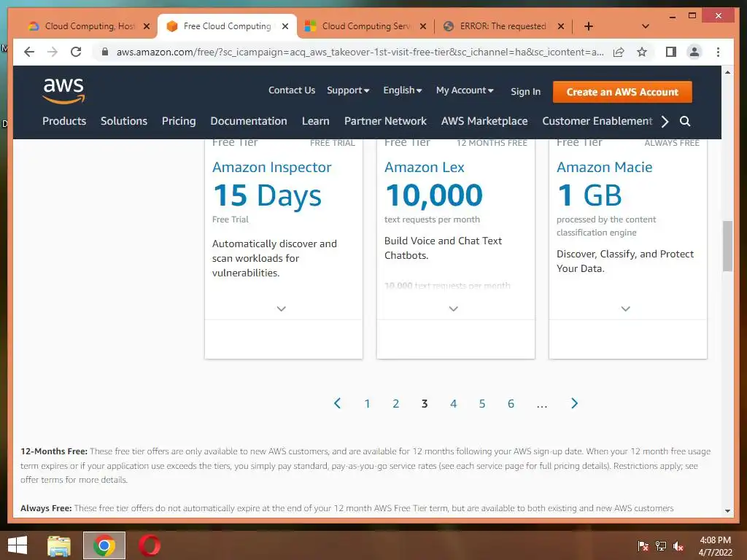Click muted volume tray icon

coord(678,545)
